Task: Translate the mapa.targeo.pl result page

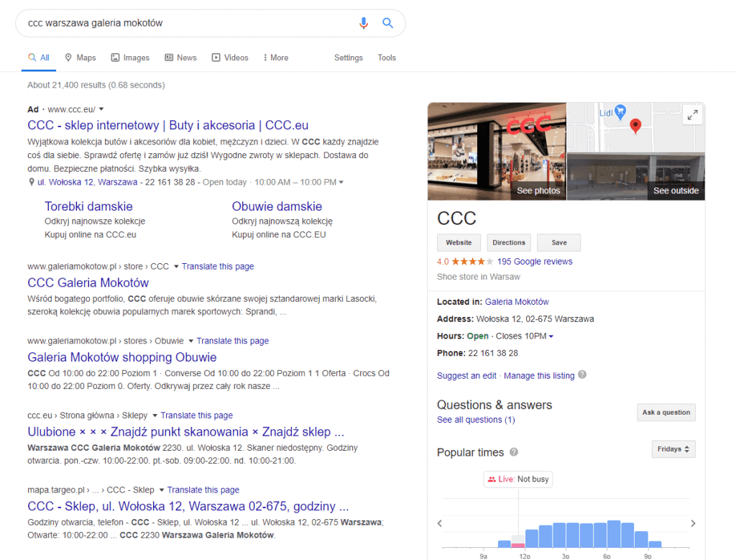Action: tap(203, 490)
